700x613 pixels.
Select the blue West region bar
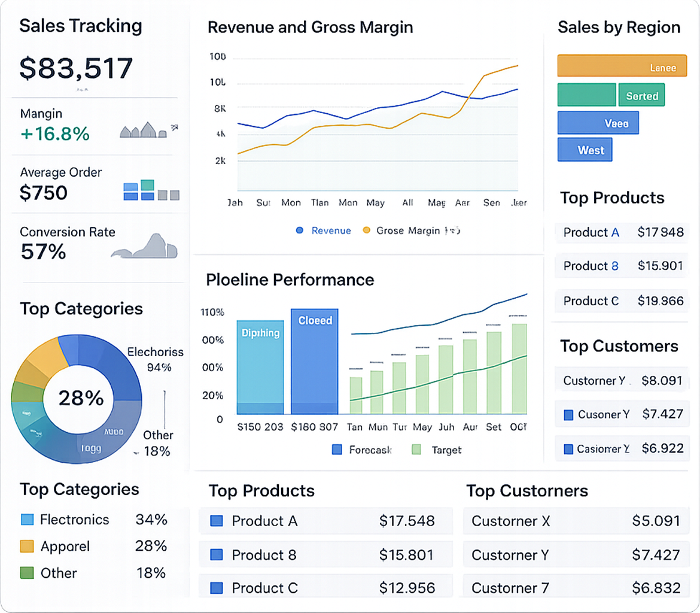pyautogui.click(x=585, y=150)
